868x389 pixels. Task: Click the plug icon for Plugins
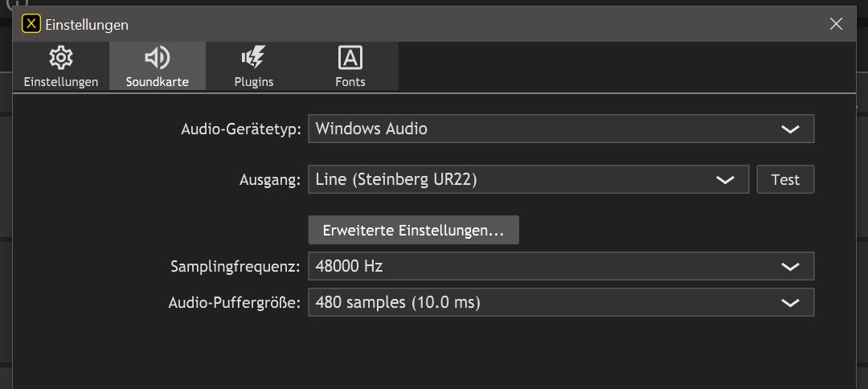[253, 58]
